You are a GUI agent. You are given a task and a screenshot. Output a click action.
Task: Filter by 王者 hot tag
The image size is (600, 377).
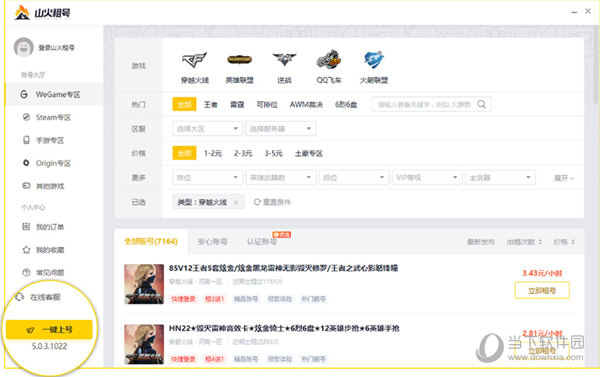pyautogui.click(x=210, y=104)
